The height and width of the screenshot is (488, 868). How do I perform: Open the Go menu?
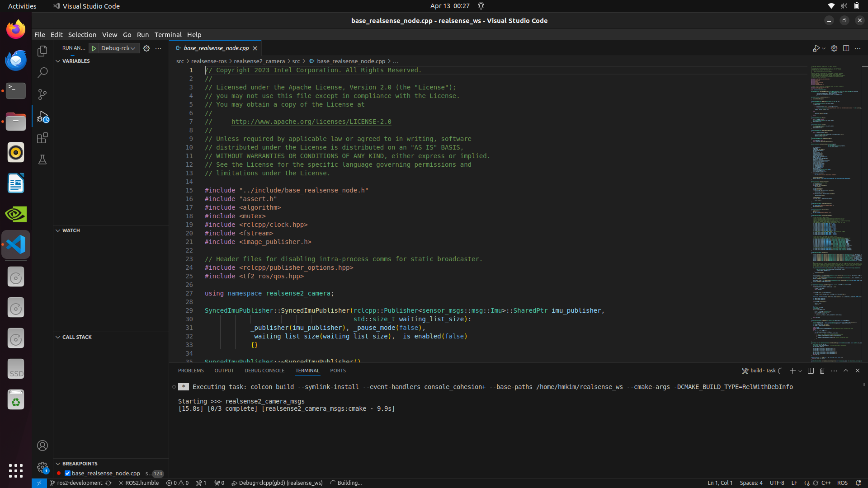127,35
